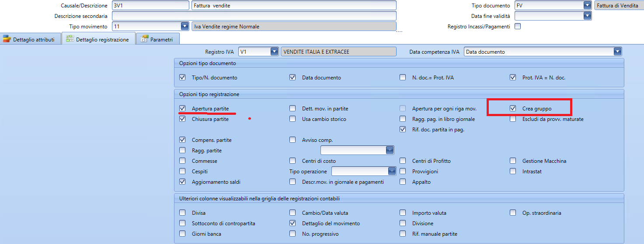The image size is (644, 244).
Task: Enable the Centri di costo checkbox
Action: [x=292, y=161]
